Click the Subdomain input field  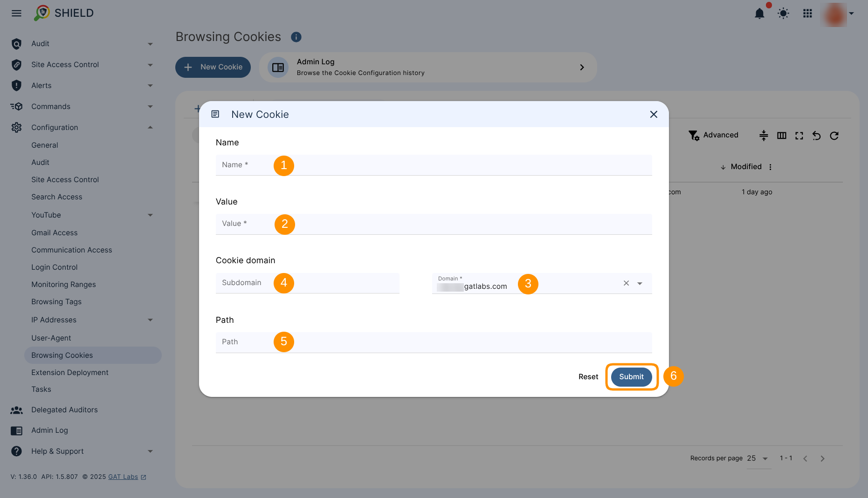pos(307,283)
